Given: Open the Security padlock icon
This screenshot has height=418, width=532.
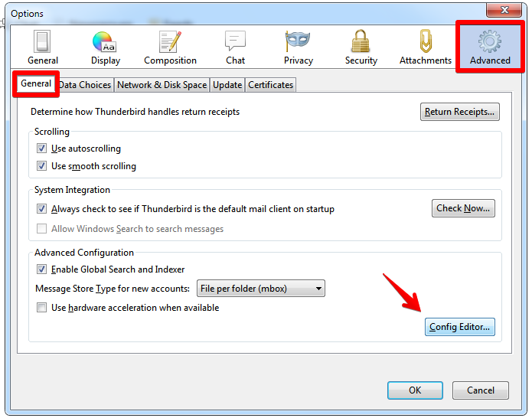Looking at the screenshot, I should pyautogui.click(x=361, y=41).
